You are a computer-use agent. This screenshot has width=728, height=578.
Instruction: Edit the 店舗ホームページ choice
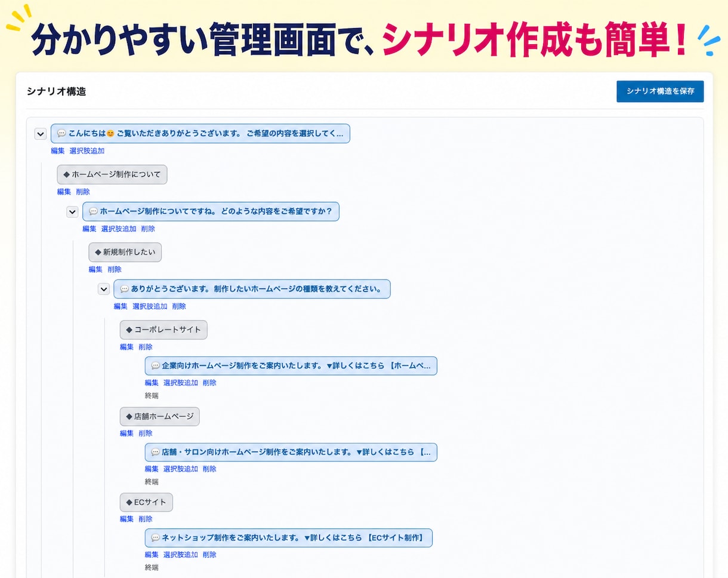tap(127, 433)
